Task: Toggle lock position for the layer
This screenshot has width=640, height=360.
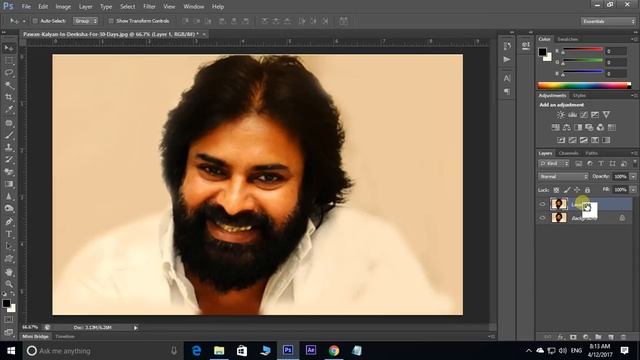Action: [577, 190]
